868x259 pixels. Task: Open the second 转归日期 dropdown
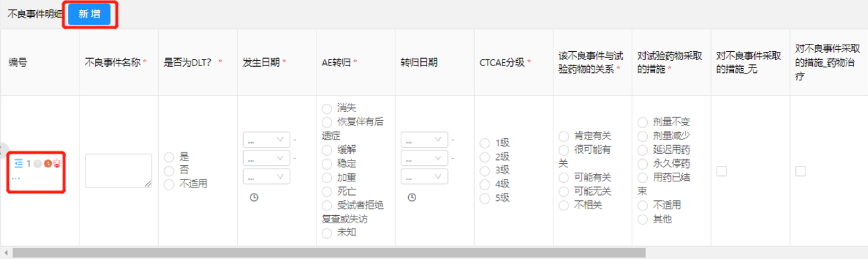(424, 159)
